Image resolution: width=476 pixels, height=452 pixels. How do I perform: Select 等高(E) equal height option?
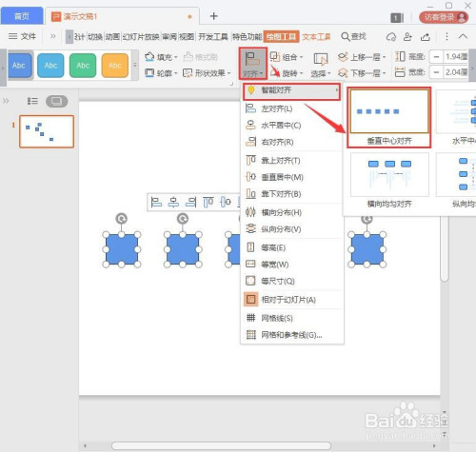coord(291,247)
